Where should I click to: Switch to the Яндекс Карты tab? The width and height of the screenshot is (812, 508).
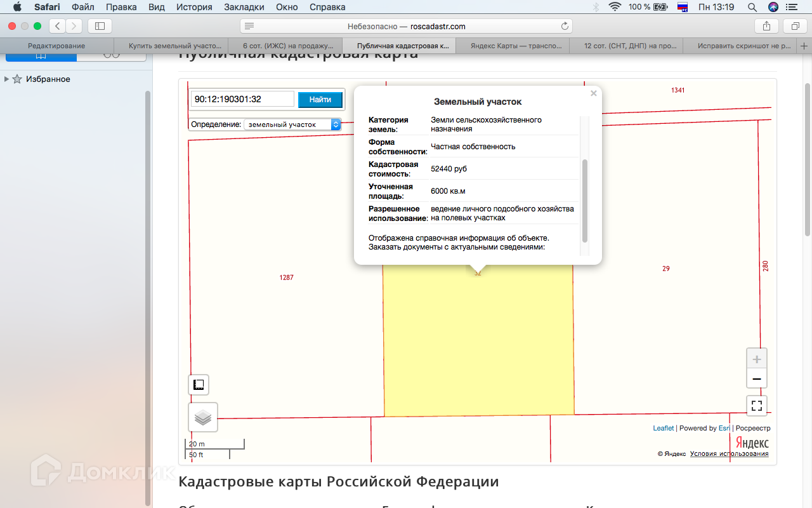tap(513, 46)
